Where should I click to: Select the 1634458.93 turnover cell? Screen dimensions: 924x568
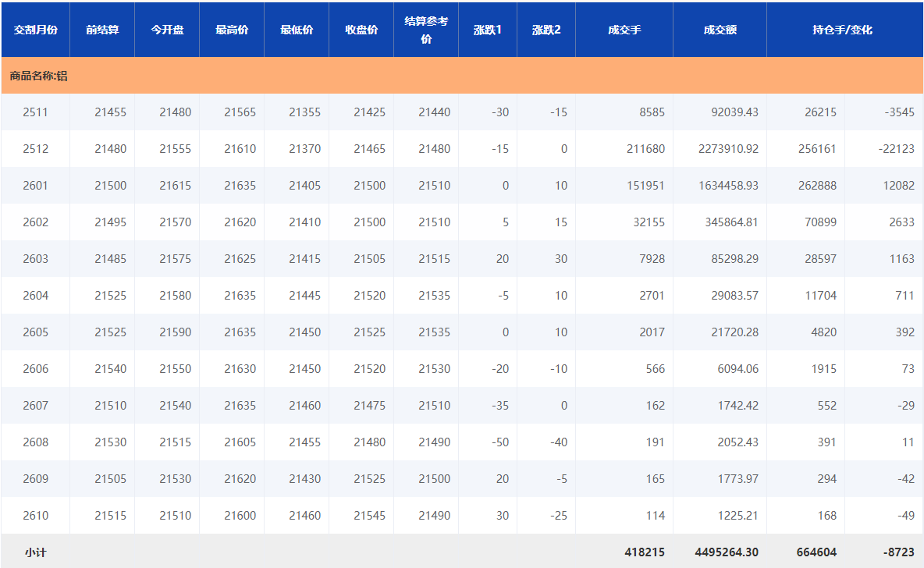pyautogui.click(x=728, y=186)
